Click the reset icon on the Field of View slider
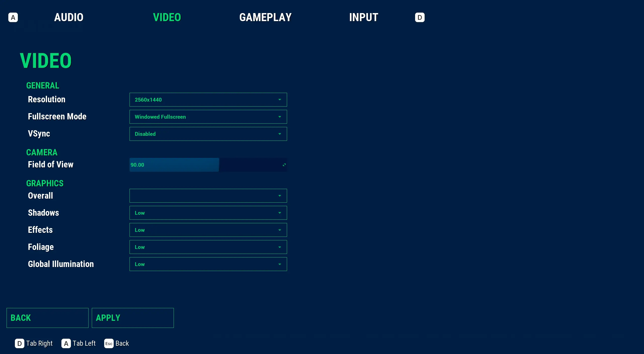 (x=284, y=165)
